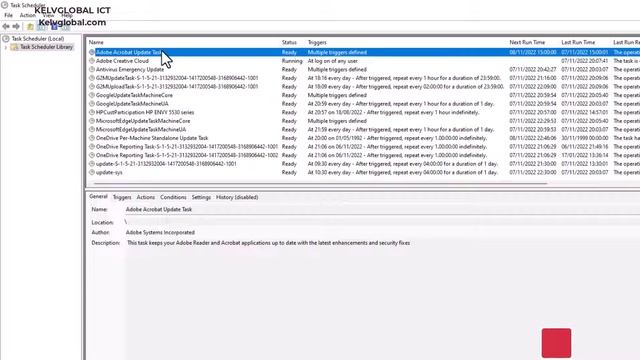This screenshot has height=360, width=640.
Task: Click the Forward arrow toolbar icon
Action: [x=16, y=27]
